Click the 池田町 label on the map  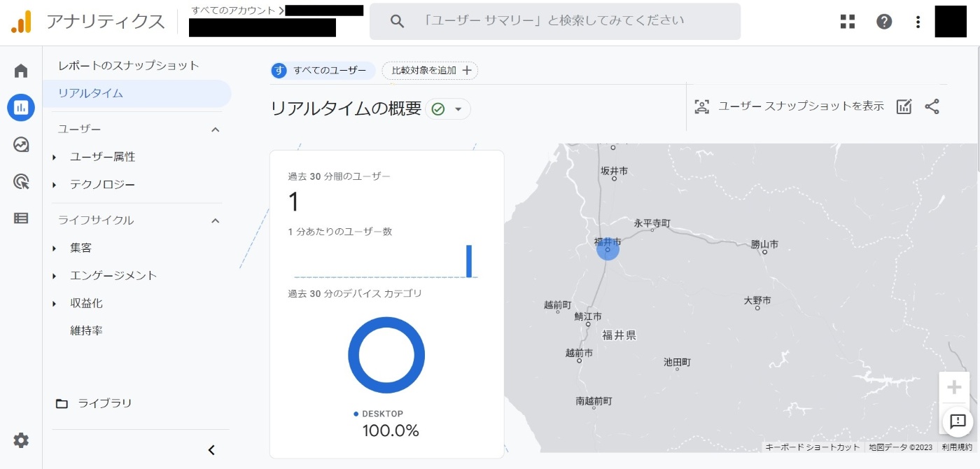click(677, 362)
